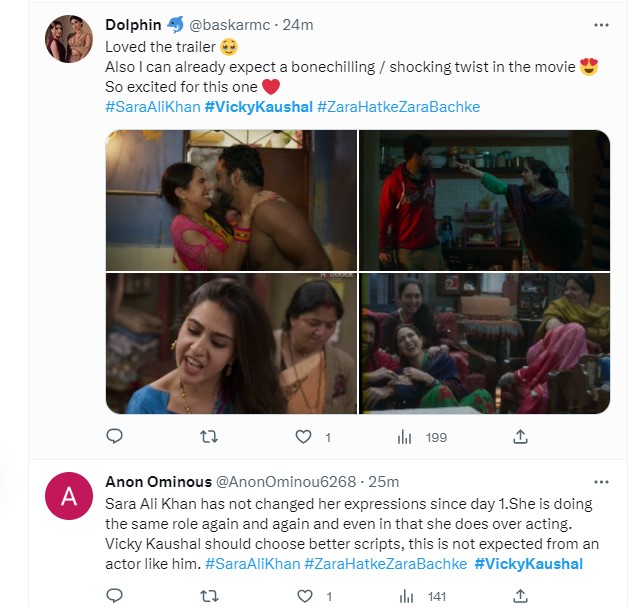The height and width of the screenshot is (607, 634).
Task: Share Dolphin's tweet
Action: pyautogui.click(x=520, y=436)
